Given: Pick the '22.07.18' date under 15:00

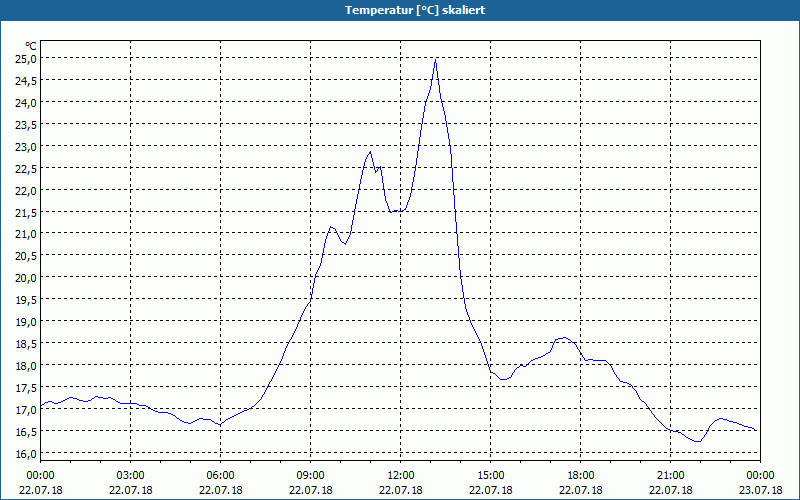Looking at the screenshot, I should click(491, 490).
